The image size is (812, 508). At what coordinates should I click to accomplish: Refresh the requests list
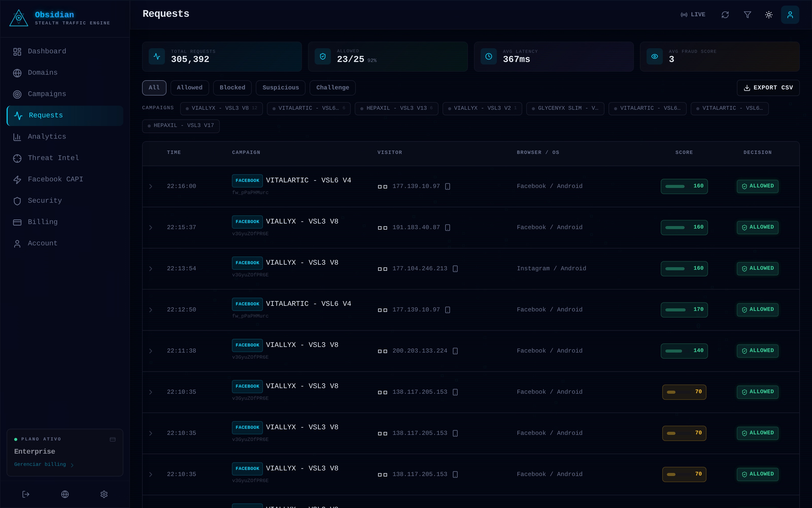point(725,15)
